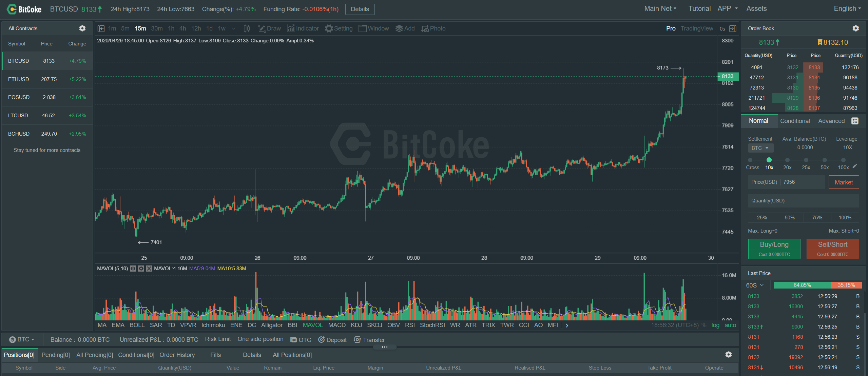This screenshot has height=376, width=868.
Task: Open Main Net dropdown menu
Action: tap(660, 9)
